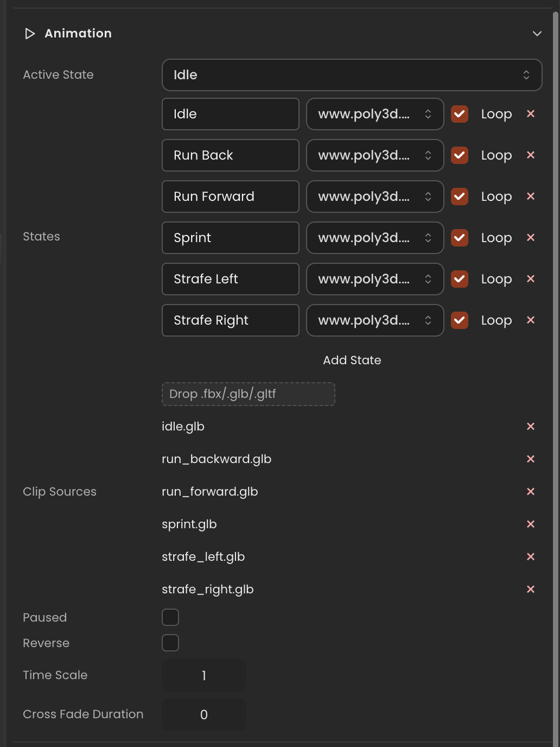Delete the sprint.glb clip source

[531, 524]
